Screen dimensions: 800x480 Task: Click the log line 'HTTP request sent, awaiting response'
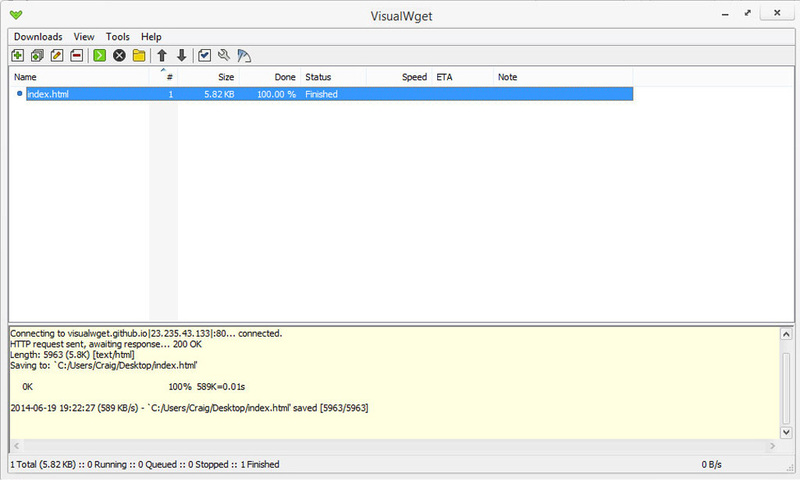point(106,344)
